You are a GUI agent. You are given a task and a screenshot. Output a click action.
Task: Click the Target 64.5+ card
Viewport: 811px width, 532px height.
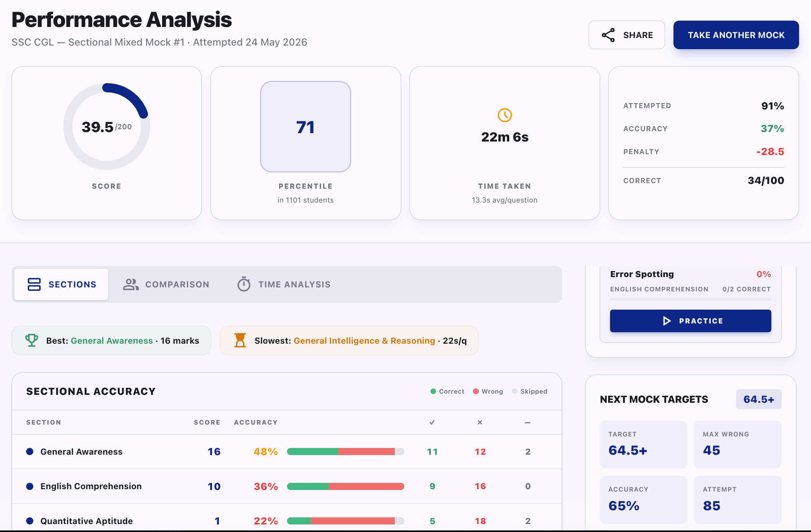643,444
